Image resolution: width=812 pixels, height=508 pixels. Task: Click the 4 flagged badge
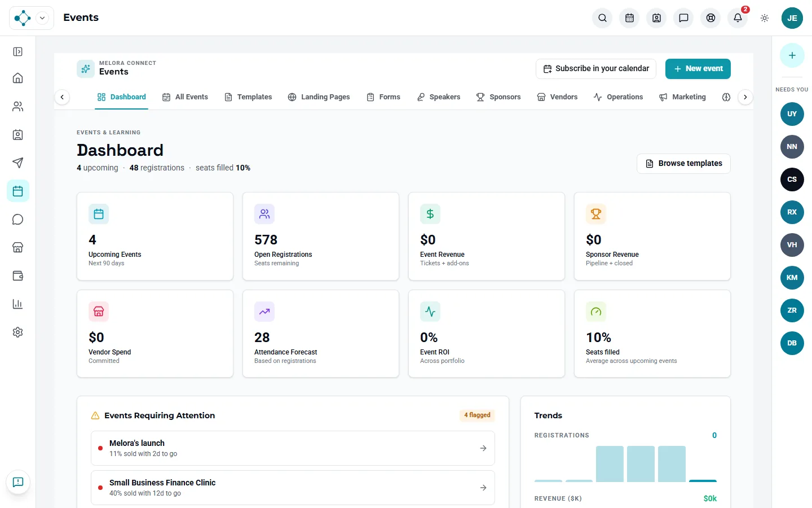[x=477, y=415]
